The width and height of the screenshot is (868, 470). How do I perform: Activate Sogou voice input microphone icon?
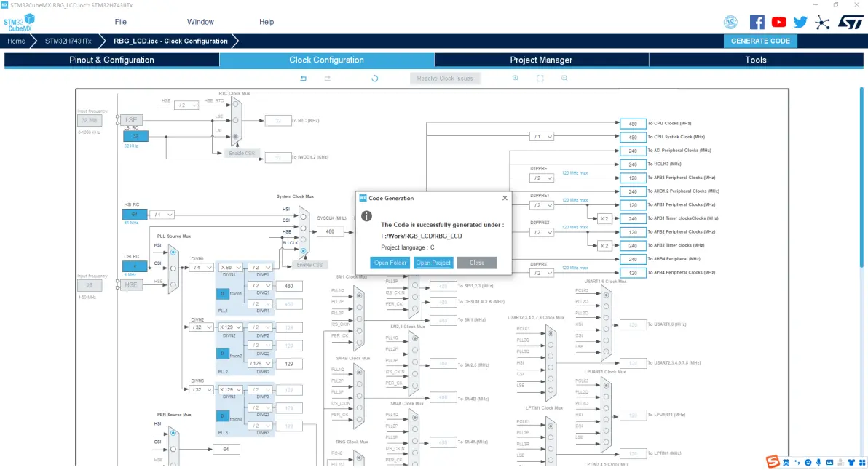[x=818, y=462]
